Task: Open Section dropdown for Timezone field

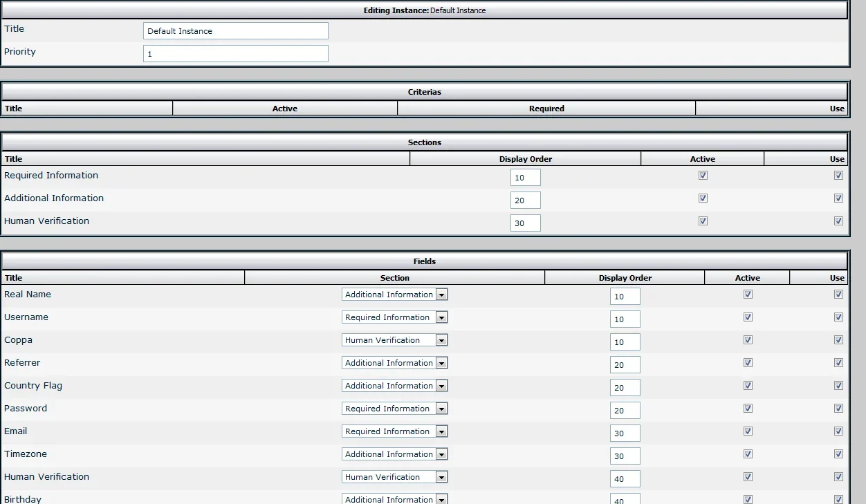Action: click(395, 454)
